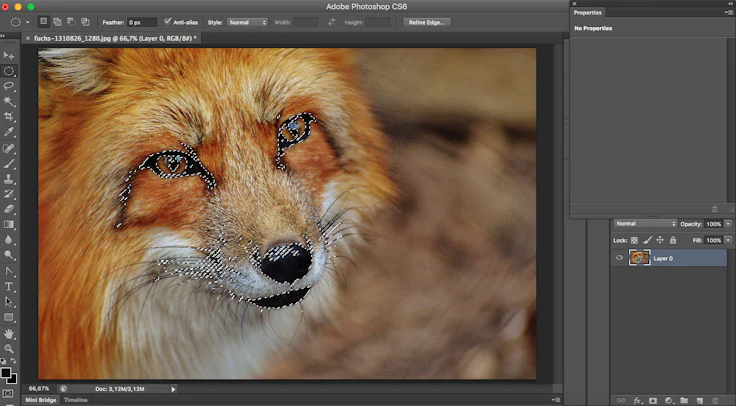This screenshot has height=406, width=736.
Task: Reset default foreground and background colors
Action: click(x=3, y=361)
